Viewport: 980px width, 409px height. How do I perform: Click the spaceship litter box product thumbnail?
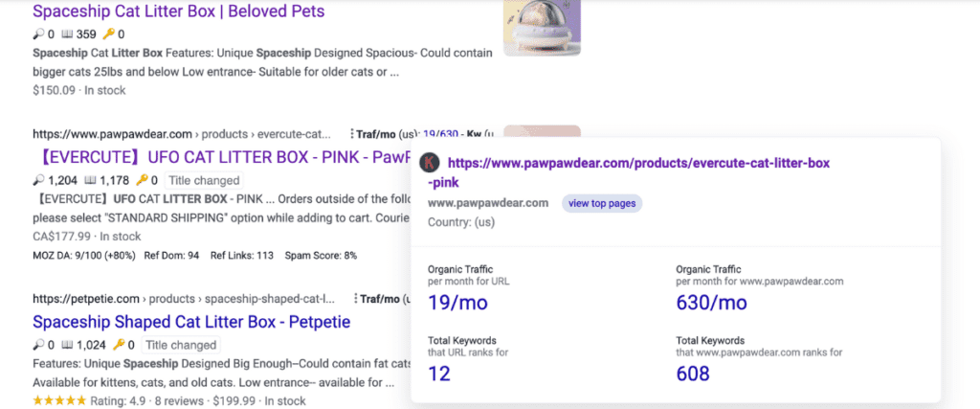[542, 27]
